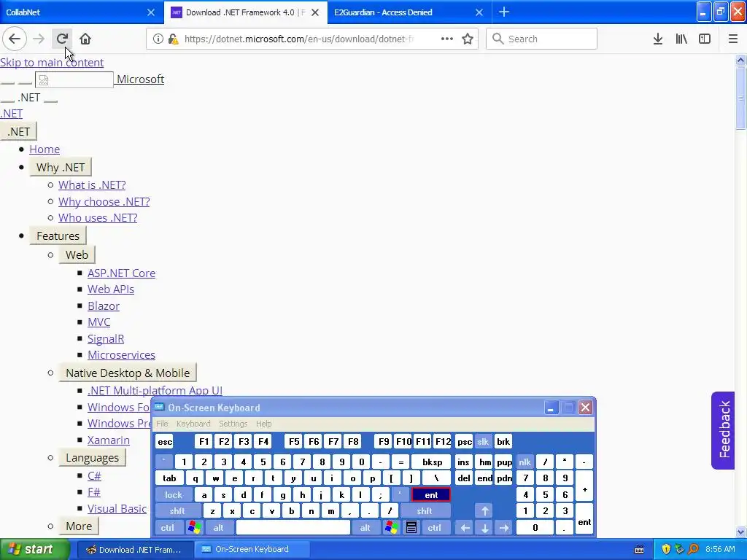Expand the Languages submenu button

coord(93,458)
